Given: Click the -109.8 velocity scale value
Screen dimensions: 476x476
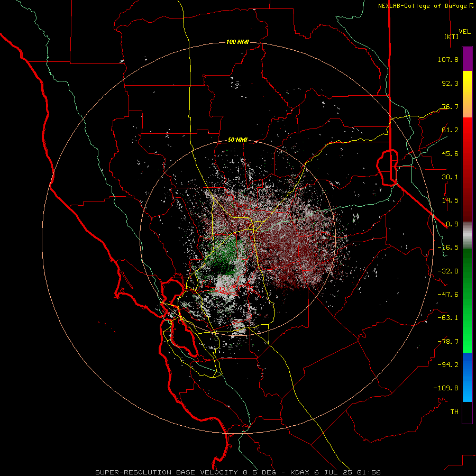Looking at the screenshot, I should click(x=446, y=388).
